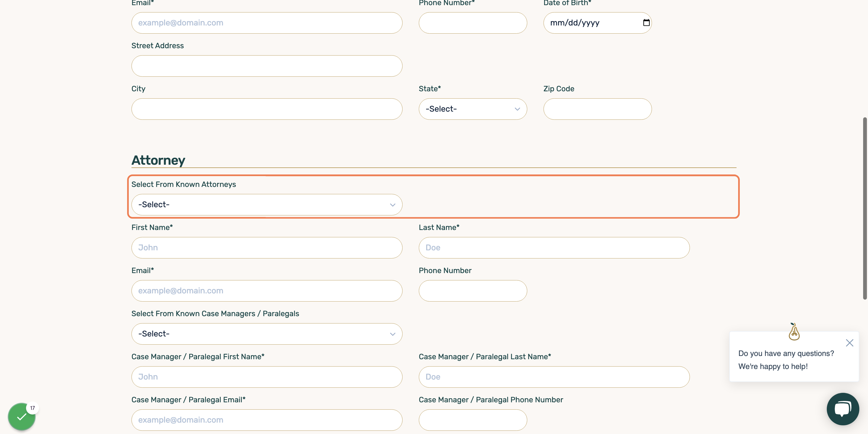Click the Attorney Phone Number field
Viewport: 868px width, 434px height.
(472, 291)
